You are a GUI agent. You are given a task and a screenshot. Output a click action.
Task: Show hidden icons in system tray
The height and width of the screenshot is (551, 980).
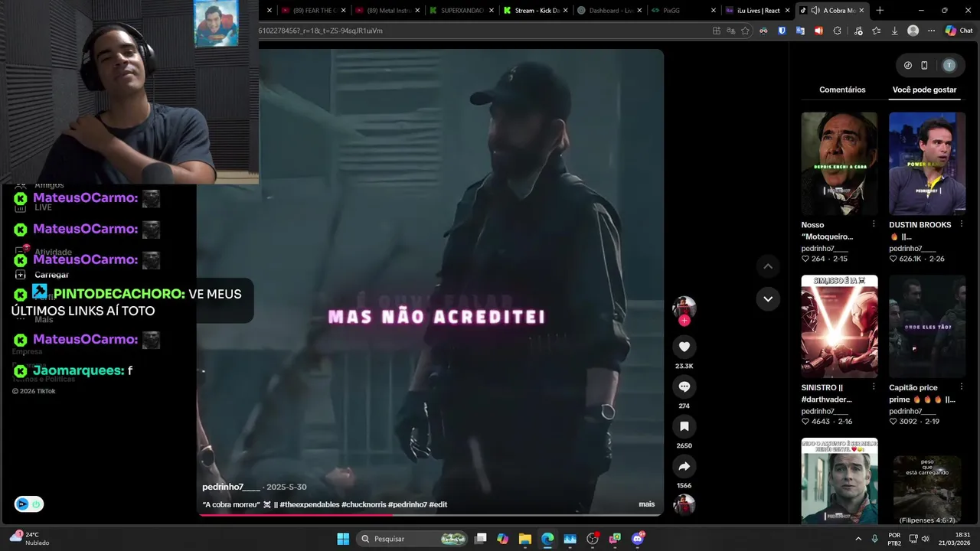858,539
